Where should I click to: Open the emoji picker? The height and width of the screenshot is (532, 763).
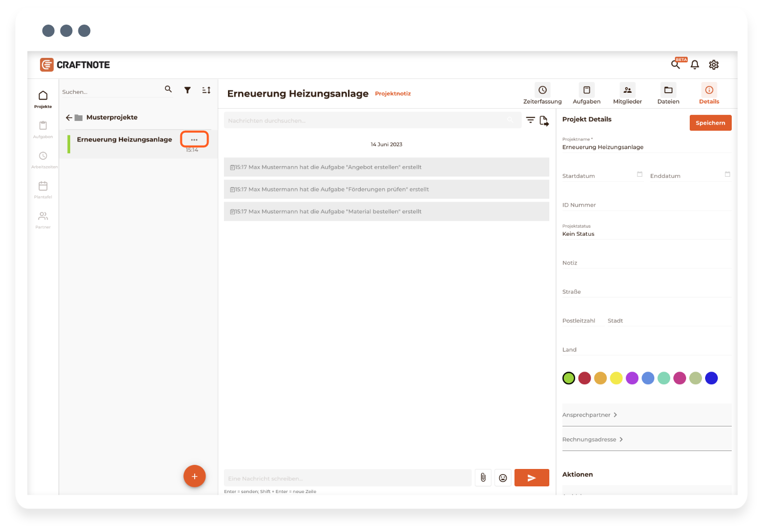(x=503, y=478)
